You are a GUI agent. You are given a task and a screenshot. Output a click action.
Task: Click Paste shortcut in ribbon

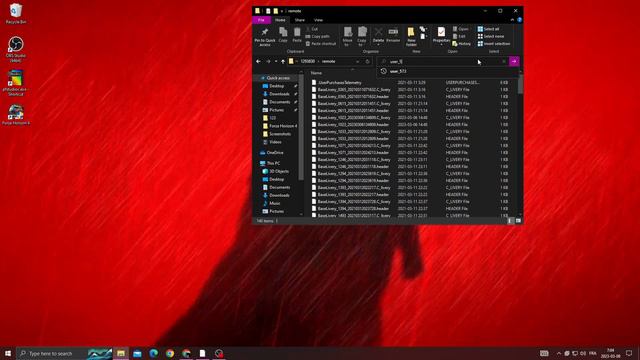[321, 44]
